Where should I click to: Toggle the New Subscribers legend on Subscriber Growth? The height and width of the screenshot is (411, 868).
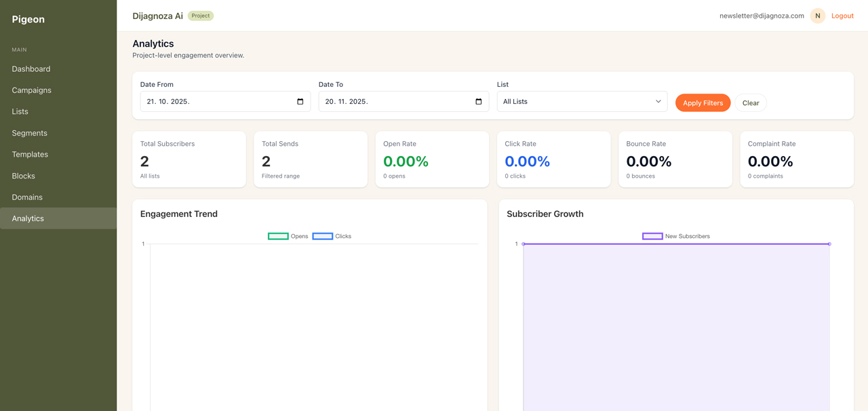pyautogui.click(x=652, y=235)
